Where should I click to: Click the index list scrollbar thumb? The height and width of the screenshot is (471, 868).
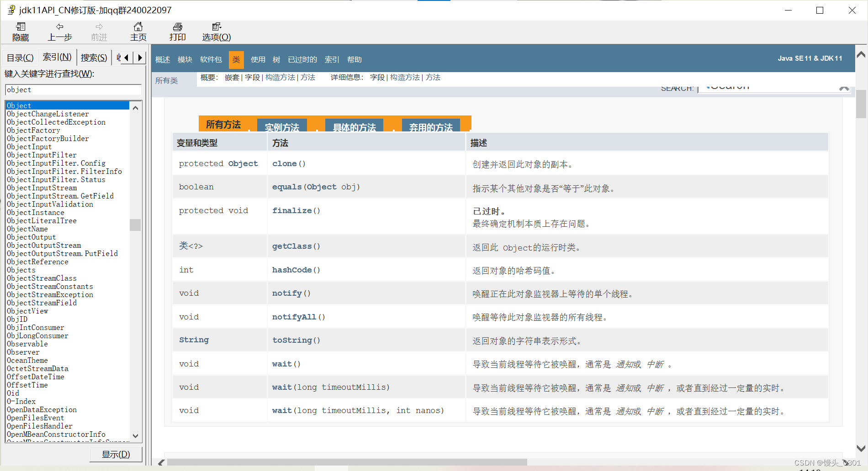click(x=135, y=225)
